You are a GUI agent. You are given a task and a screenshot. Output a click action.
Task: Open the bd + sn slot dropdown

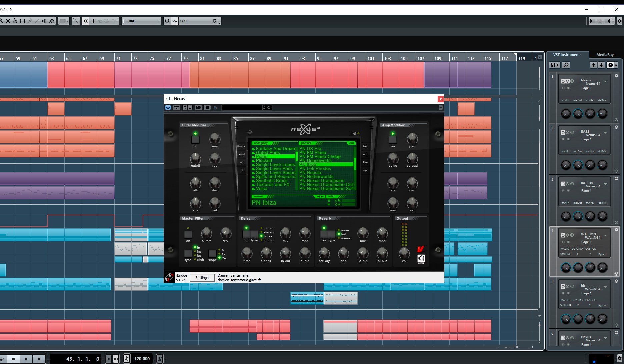(x=605, y=184)
